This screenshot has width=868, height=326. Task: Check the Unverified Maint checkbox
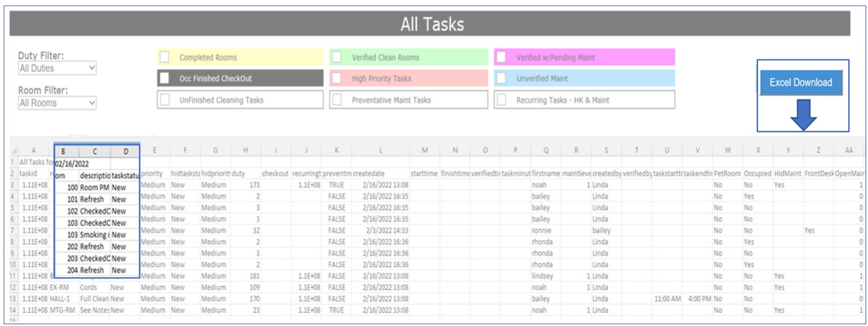point(502,78)
